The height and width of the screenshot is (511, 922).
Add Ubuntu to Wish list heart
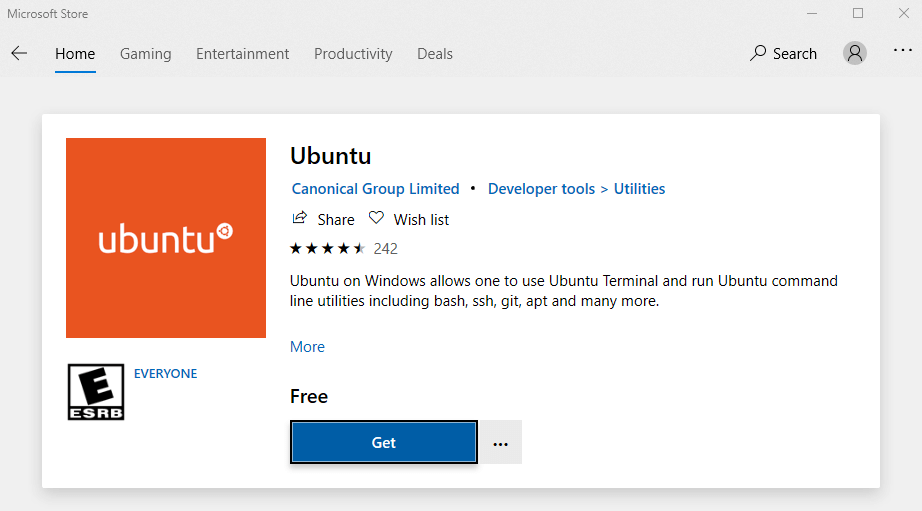coord(376,218)
